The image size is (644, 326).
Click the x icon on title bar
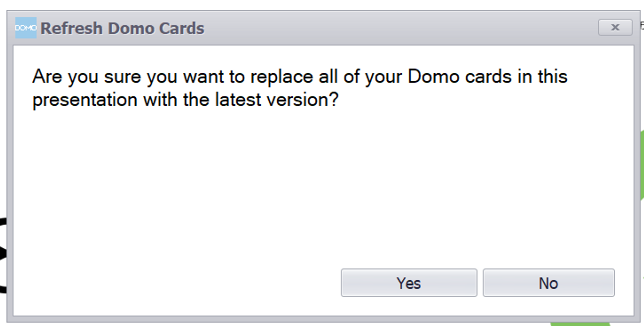click(615, 27)
